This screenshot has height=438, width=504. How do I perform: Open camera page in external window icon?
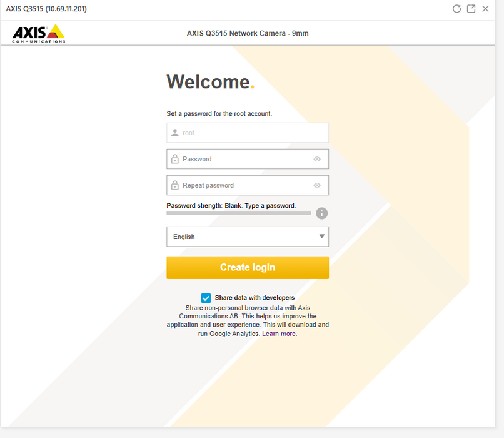[471, 9]
